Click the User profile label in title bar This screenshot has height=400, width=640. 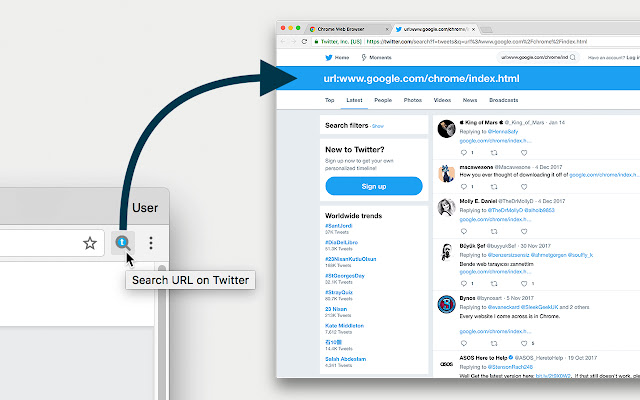click(145, 208)
